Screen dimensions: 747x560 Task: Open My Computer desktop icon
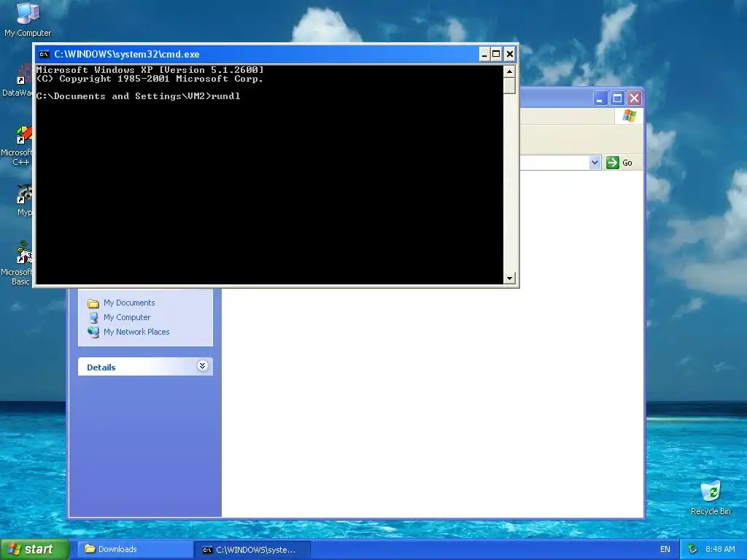28,19
